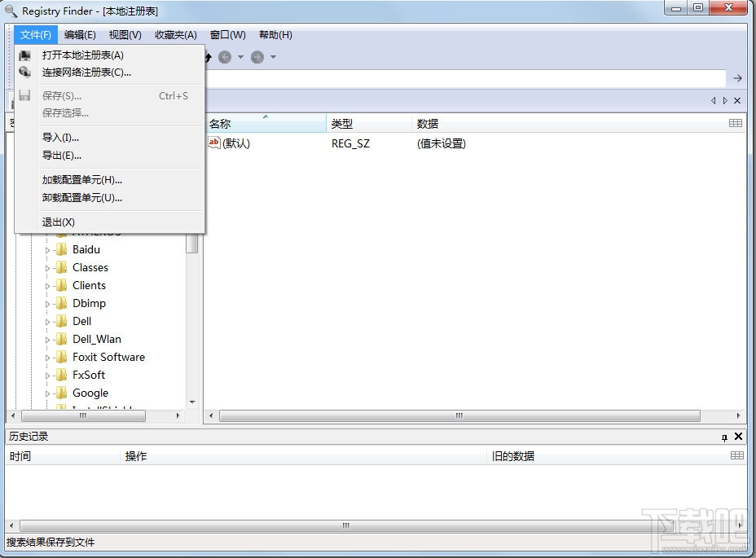
Task: Click the back navigation arrow icon on the toolbar
Action: coord(226,57)
